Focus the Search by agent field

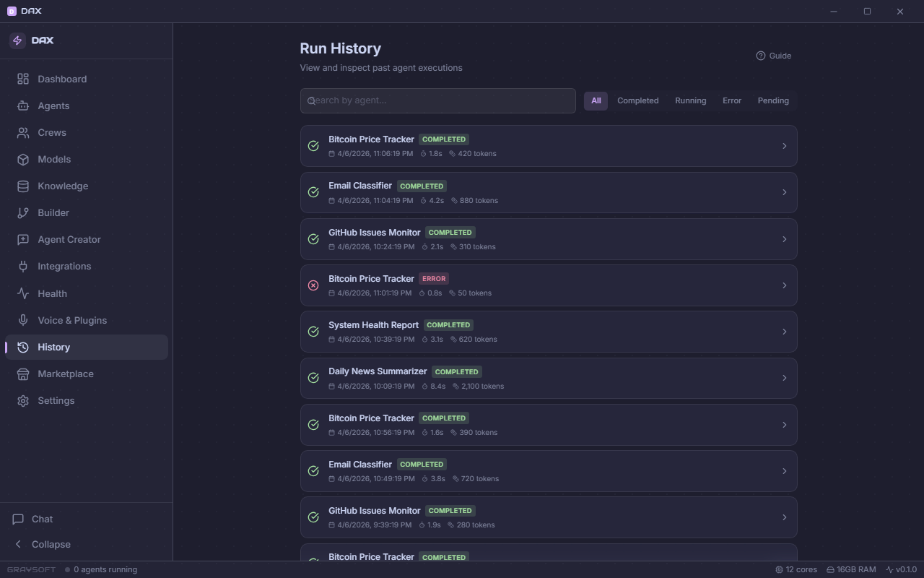coord(437,100)
